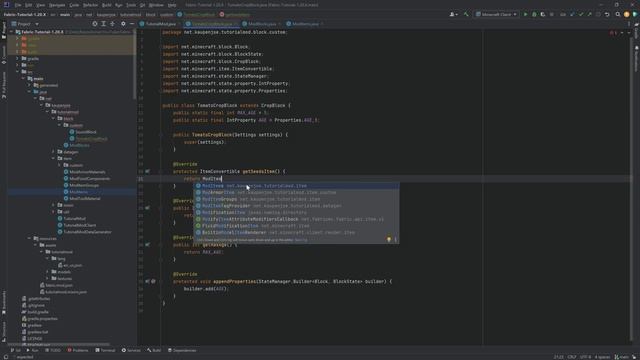Switch to the ModItems.java editor tab
This screenshot has height=360, width=640.
[x=305, y=24]
